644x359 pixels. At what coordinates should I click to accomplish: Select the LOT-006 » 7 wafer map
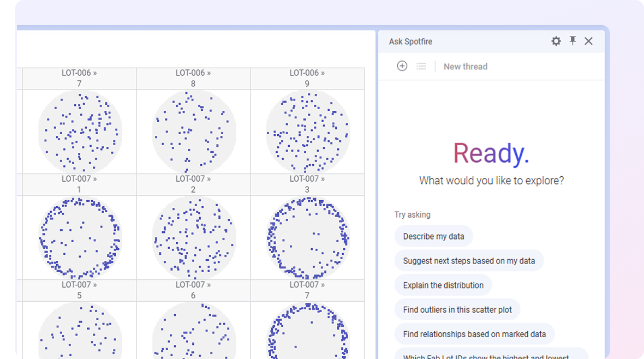click(80, 131)
